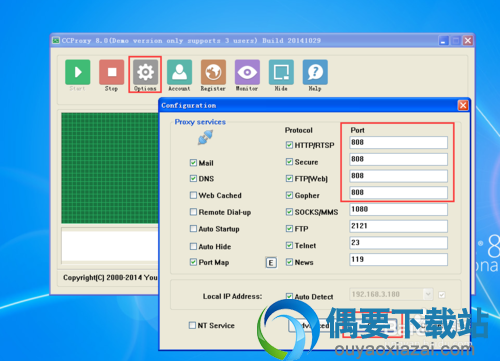Click the Telnet port field showing 23

pyautogui.click(x=398, y=243)
